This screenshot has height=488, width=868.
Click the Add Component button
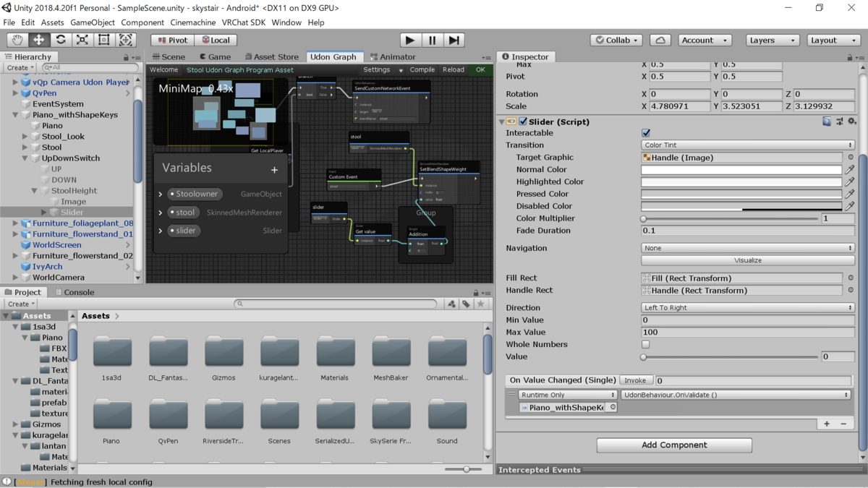674,445
